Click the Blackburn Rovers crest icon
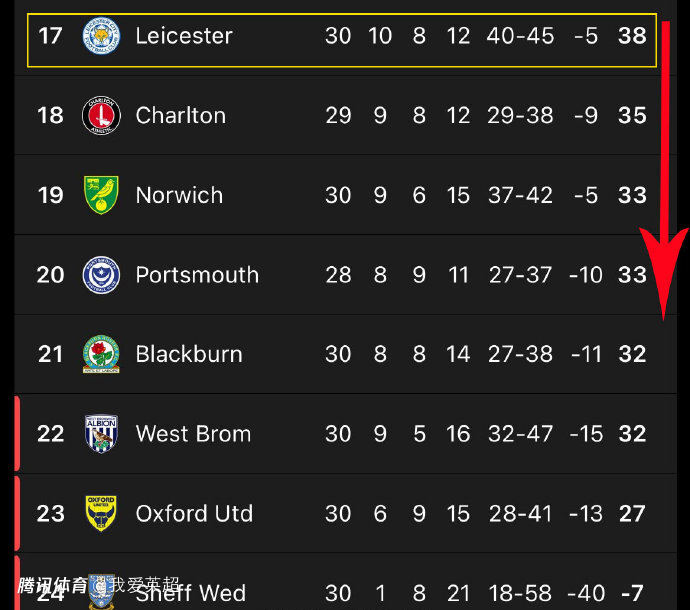The width and height of the screenshot is (690, 610). point(100,354)
